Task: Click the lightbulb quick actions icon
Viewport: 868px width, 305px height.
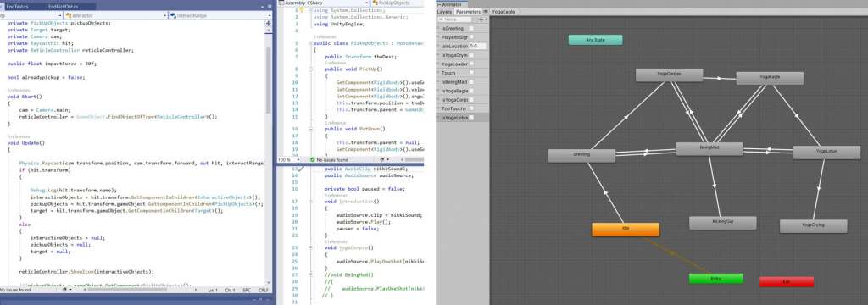Action: [x=301, y=10]
